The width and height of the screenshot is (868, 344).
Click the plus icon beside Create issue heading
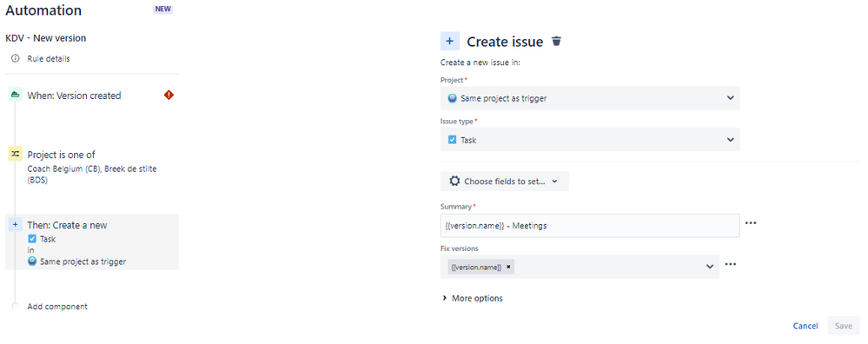[449, 41]
